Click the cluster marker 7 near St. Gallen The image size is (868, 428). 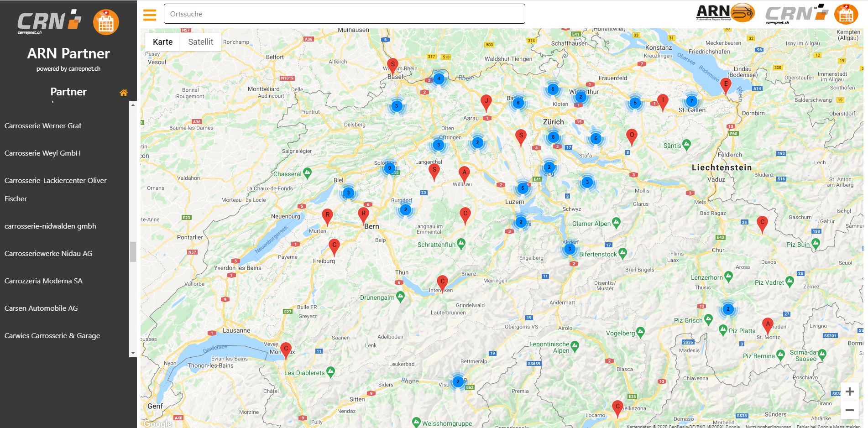click(691, 101)
